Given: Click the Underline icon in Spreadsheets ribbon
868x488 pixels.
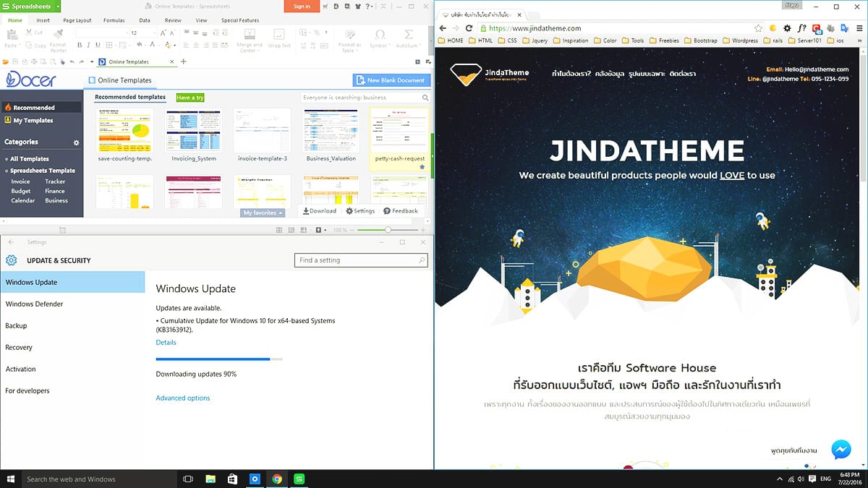Looking at the screenshot, I should 98,45.
